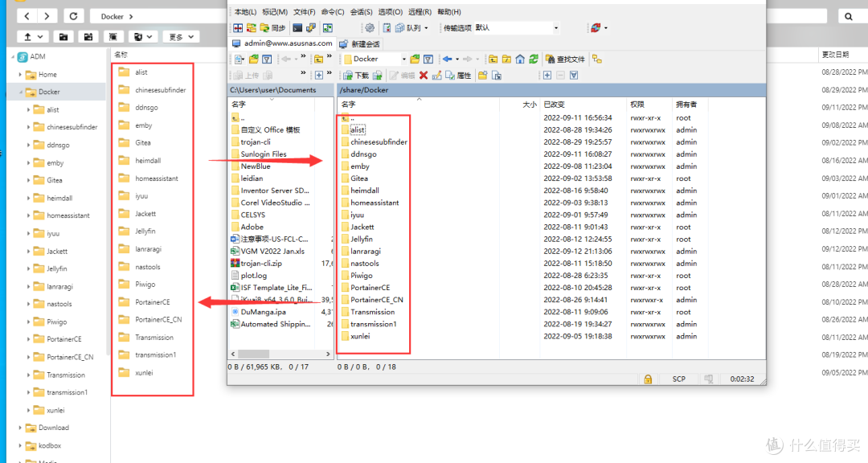Open the 命令(C) menu
The height and width of the screenshot is (463, 868).
pos(332,11)
